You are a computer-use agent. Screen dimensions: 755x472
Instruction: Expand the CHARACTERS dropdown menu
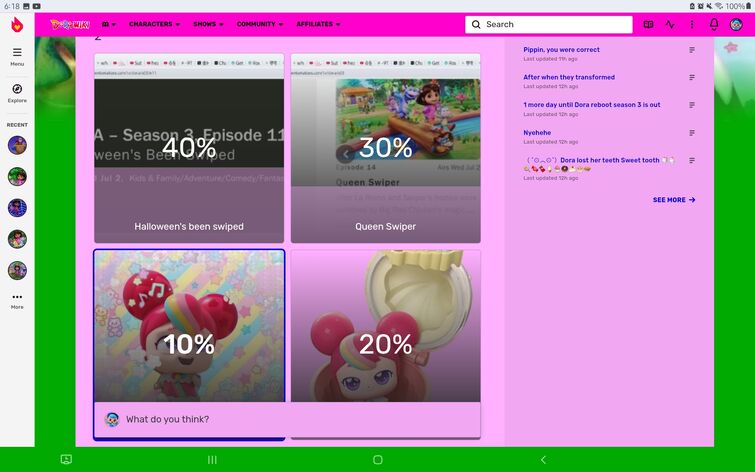(x=154, y=24)
